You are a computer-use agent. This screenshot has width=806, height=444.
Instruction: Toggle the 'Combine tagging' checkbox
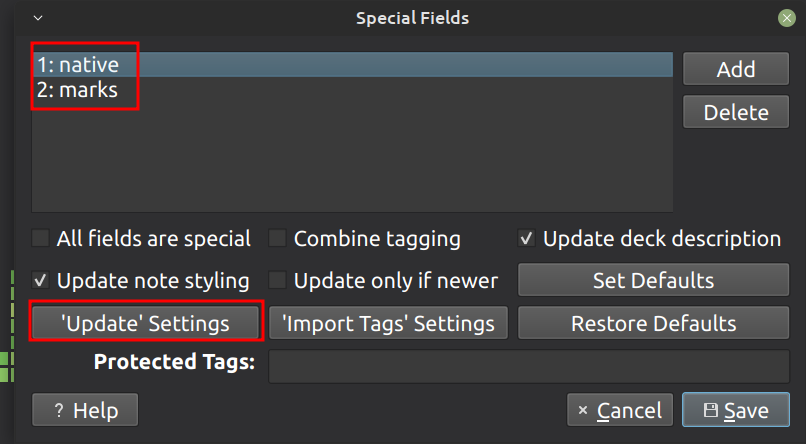278,239
